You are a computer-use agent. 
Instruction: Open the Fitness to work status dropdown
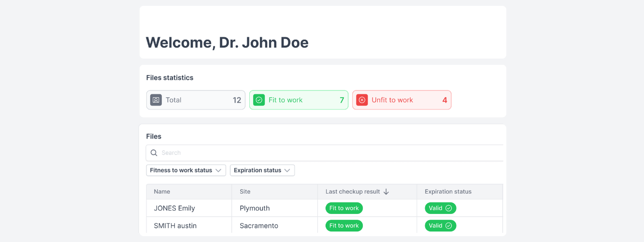pyautogui.click(x=186, y=170)
